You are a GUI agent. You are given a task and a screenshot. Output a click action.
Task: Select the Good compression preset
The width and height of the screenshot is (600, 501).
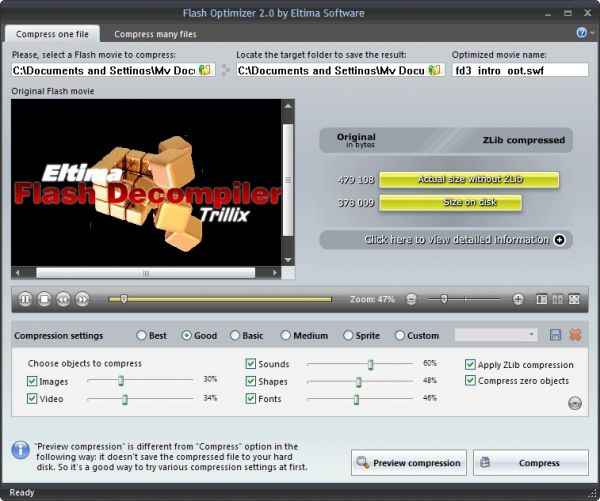(x=186, y=335)
